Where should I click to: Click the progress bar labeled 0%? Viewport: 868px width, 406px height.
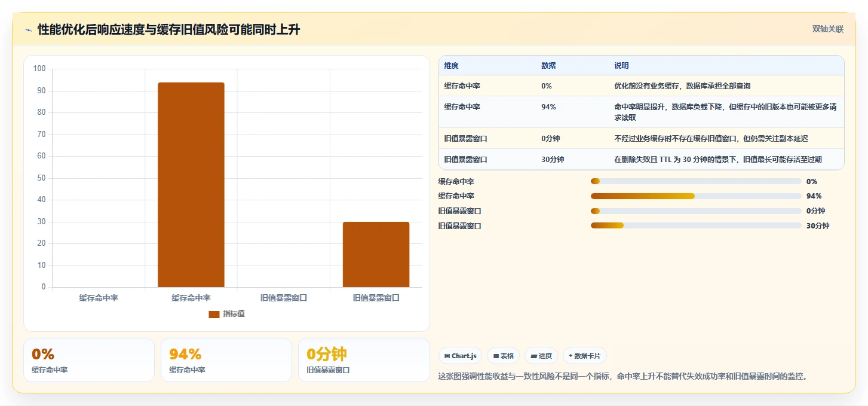[696, 181]
